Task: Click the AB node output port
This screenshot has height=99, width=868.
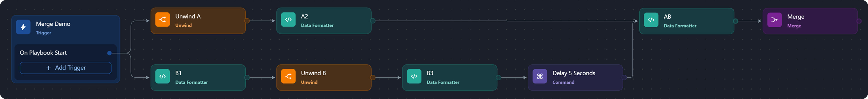Action: [735, 21]
